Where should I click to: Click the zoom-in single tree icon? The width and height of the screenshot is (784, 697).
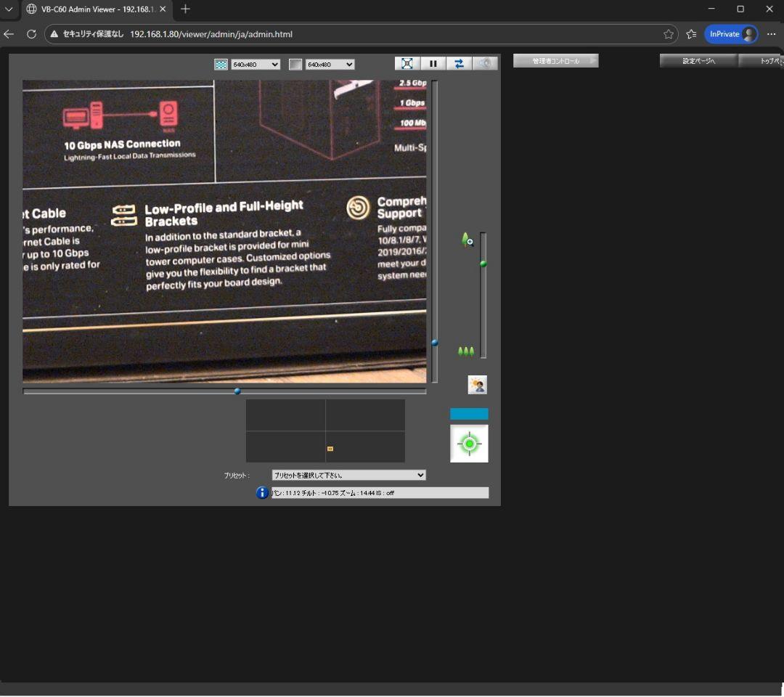tap(467, 240)
